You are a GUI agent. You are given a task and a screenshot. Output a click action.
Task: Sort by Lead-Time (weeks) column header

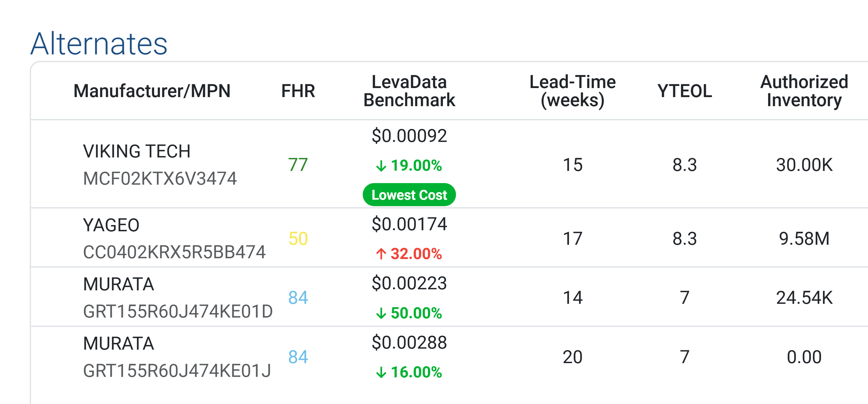click(x=572, y=91)
